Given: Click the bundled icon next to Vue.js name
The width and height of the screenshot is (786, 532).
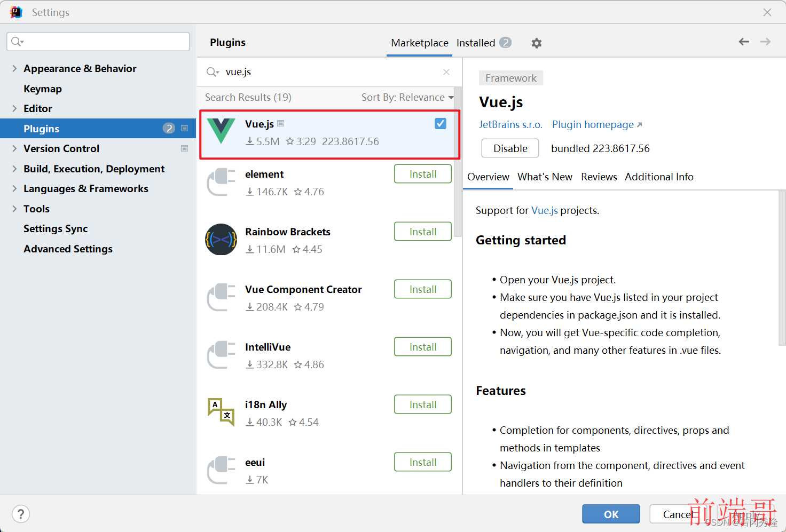Looking at the screenshot, I should coord(281,123).
